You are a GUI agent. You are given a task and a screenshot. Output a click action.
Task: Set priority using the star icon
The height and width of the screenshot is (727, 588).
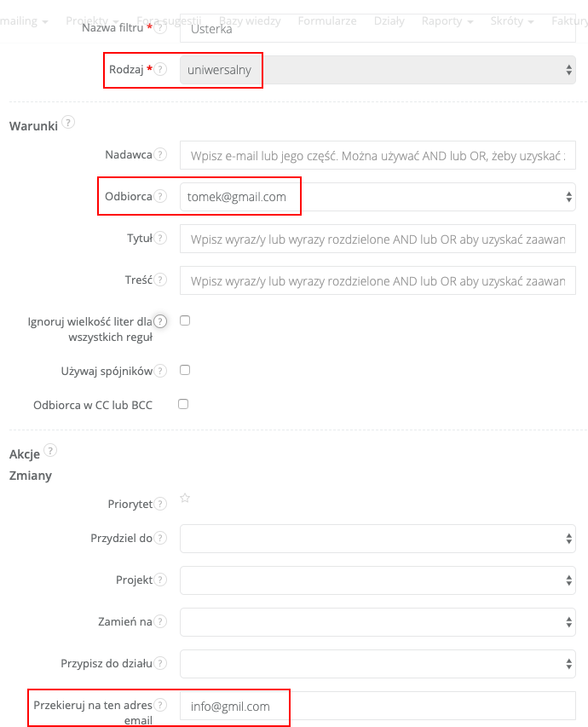pos(185,499)
